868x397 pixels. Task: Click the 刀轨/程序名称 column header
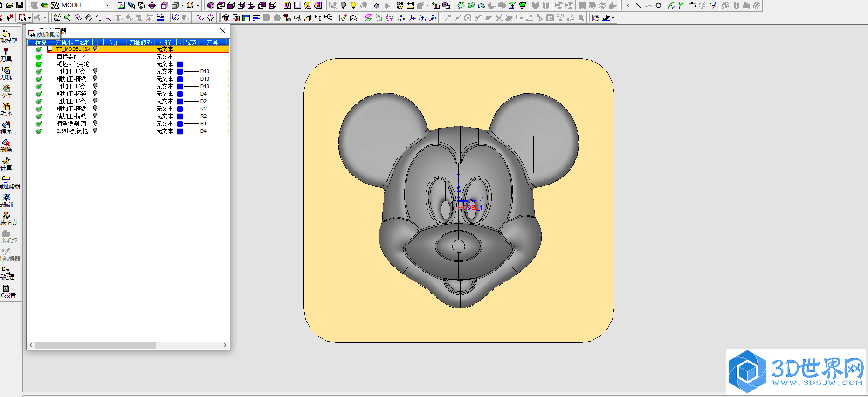pos(74,42)
